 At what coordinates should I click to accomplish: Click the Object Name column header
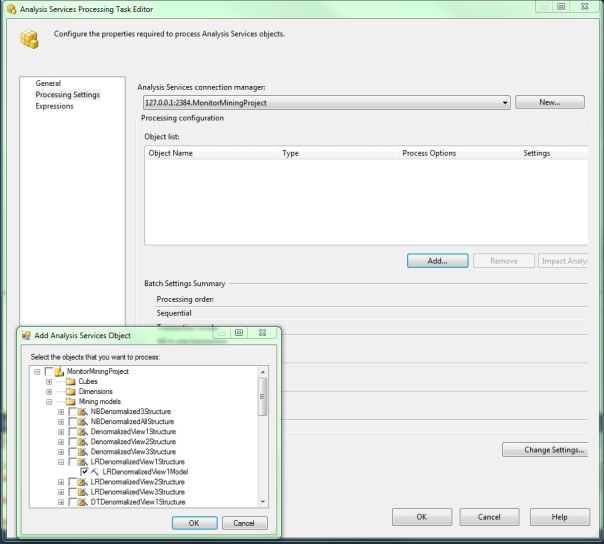pos(211,153)
